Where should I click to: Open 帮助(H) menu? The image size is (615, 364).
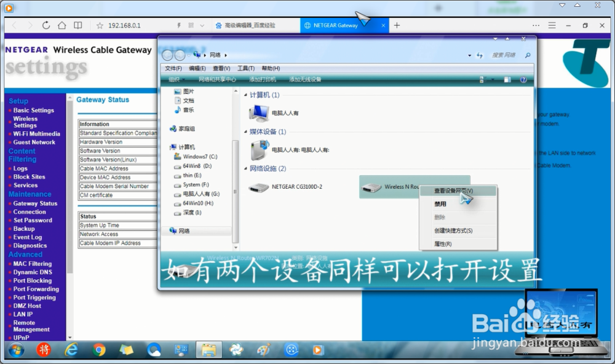(x=271, y=68)
